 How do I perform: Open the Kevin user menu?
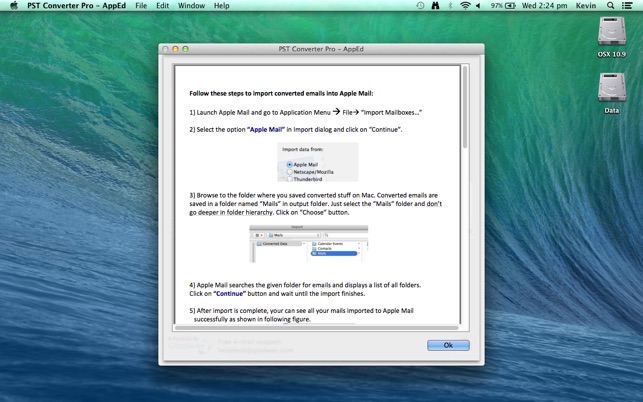tap(586, 6)
